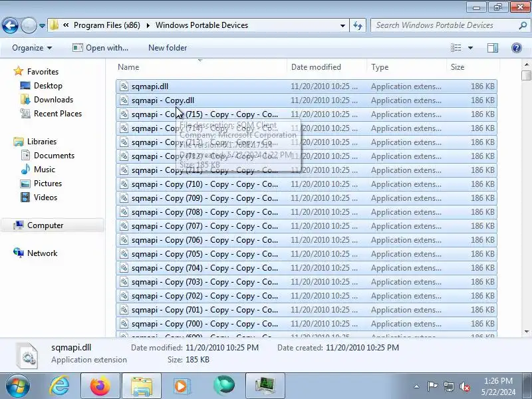532x399 pixels.
Task: Select sqmapi - Copy (708) file
Action: coord(307,211)
